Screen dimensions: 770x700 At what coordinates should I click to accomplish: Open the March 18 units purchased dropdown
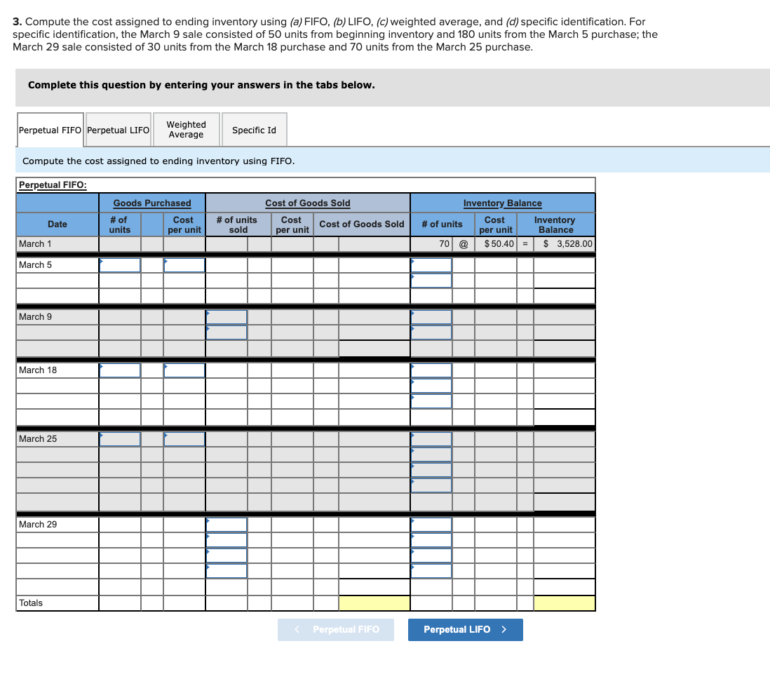[x=120, y=370]
